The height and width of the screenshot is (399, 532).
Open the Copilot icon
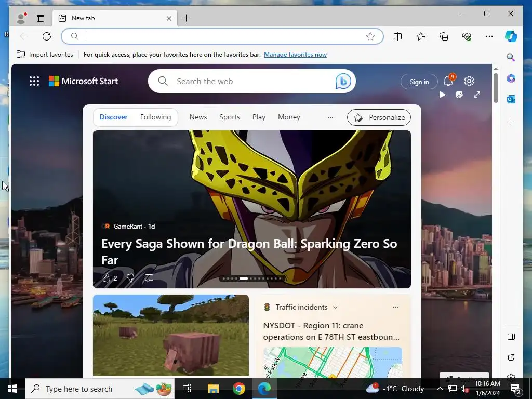pos(511,36)
